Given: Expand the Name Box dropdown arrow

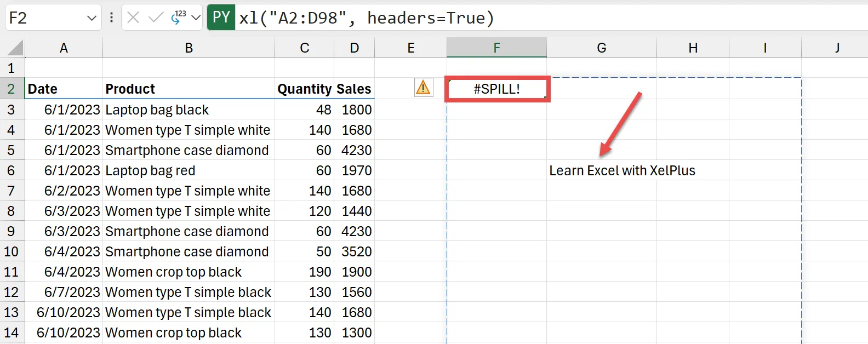Looking at the screenshot, I should tap(92, 18).
